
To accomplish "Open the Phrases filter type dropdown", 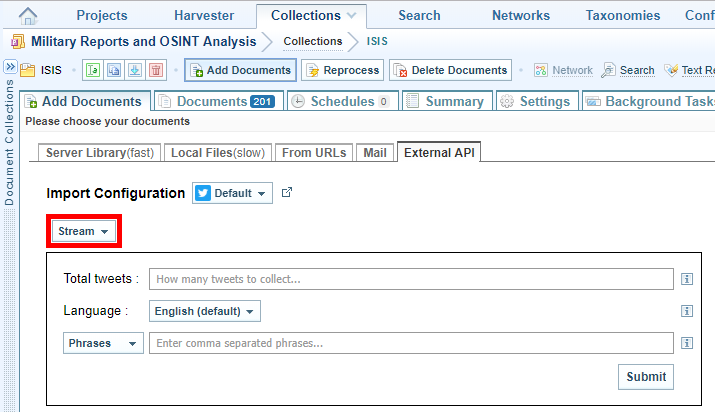I will point(102,343).
